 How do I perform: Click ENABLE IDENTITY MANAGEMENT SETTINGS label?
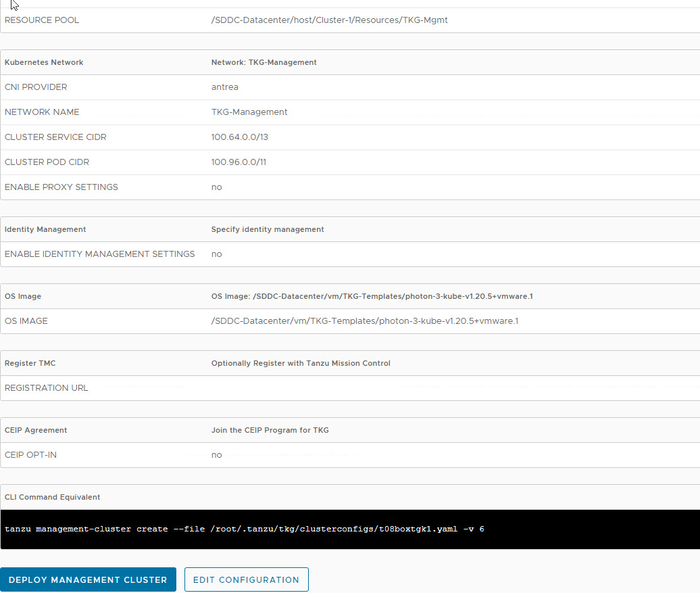point(99,254)
